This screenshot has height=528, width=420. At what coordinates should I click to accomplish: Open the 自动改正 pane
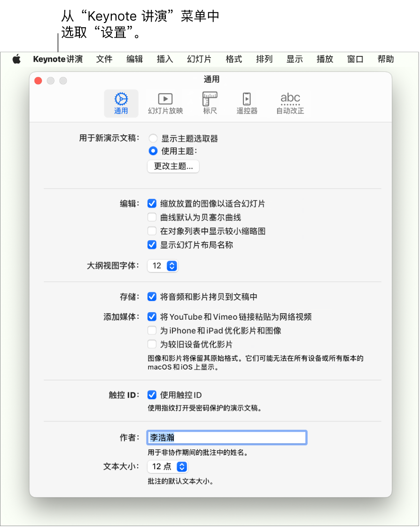tap(290, 103)
